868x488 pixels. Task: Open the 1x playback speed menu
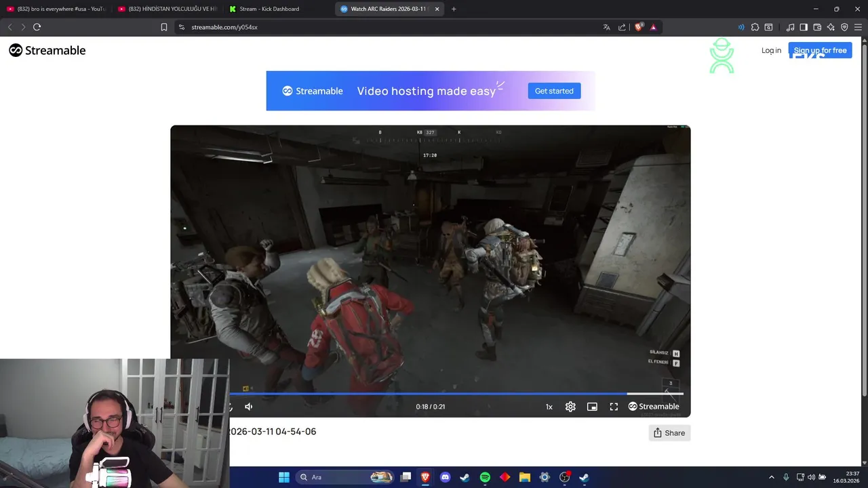click(x=549, y=407)
